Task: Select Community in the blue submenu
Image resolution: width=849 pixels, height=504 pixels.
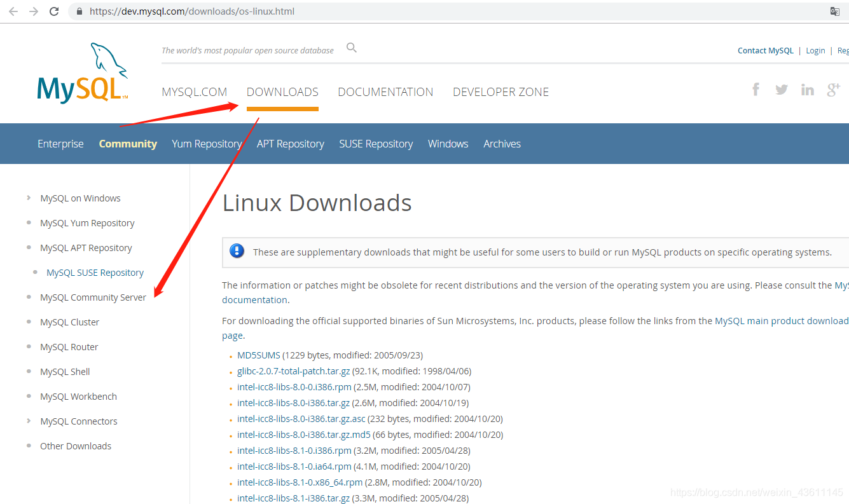Action: coord(128,144)
